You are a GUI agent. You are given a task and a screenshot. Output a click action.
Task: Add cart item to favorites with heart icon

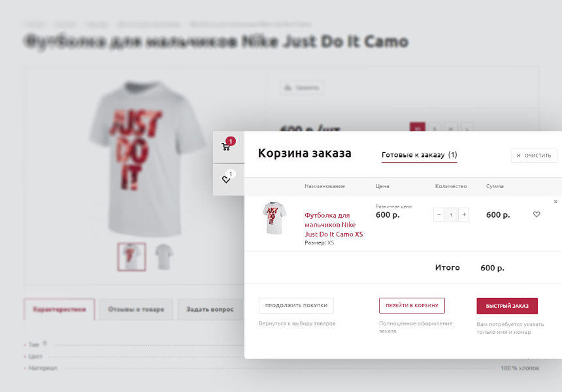(537, 214)
